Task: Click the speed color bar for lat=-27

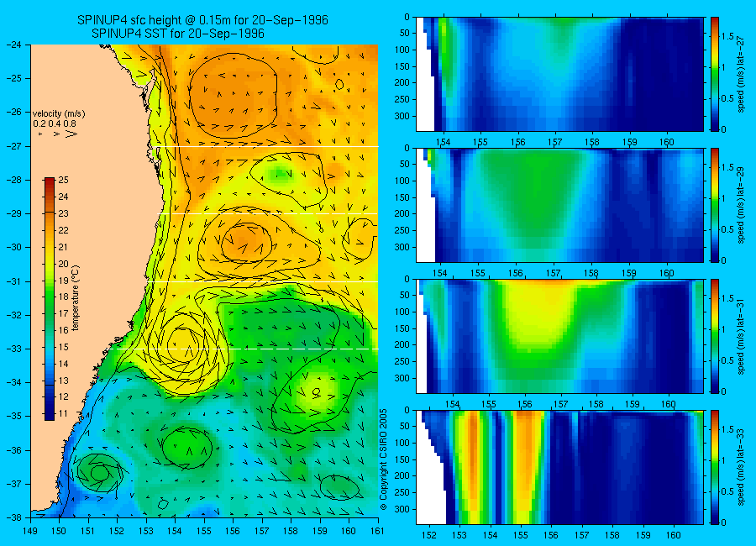Action: point(715,74)
